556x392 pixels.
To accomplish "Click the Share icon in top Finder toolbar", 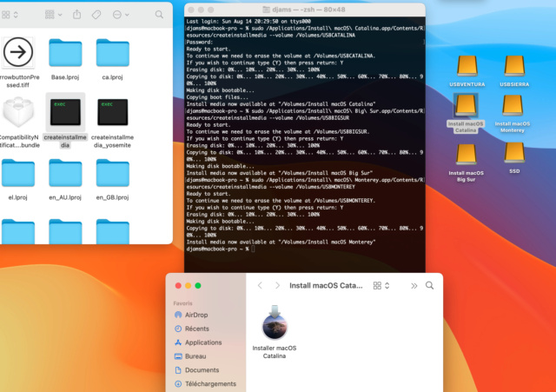I will (x=76, y=15).
